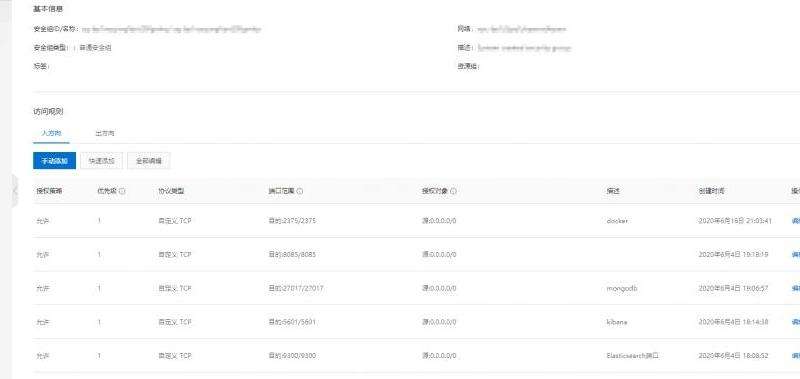Click the 18:08:52 creation time cell
Screen dimensions: 800x379
pyautogui.click(x=733, y=356)
